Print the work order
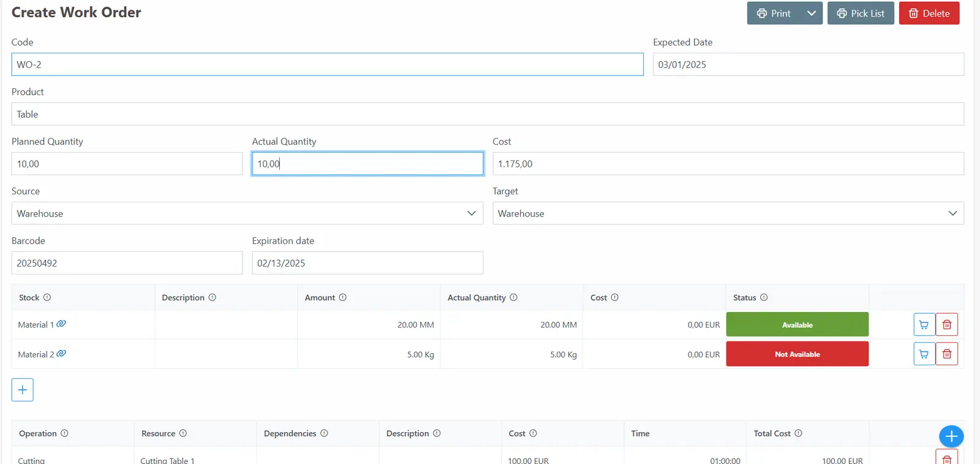 (x=774, y=13)
